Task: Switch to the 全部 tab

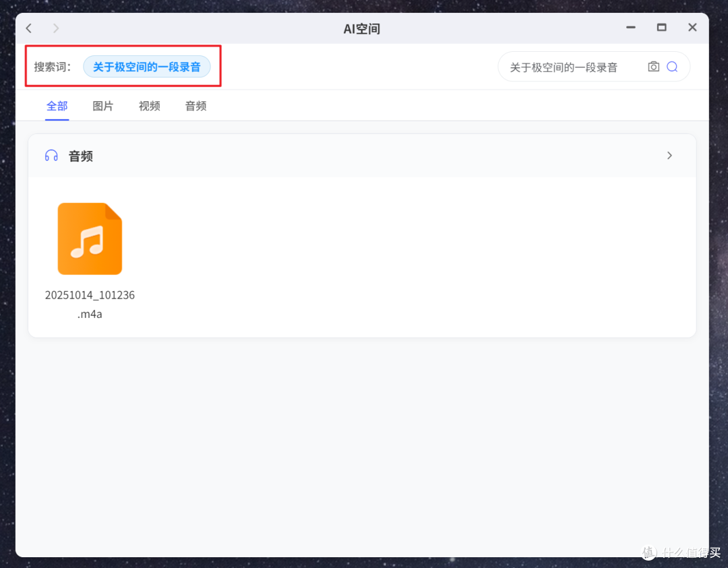Action: click(x=57, y=106)
